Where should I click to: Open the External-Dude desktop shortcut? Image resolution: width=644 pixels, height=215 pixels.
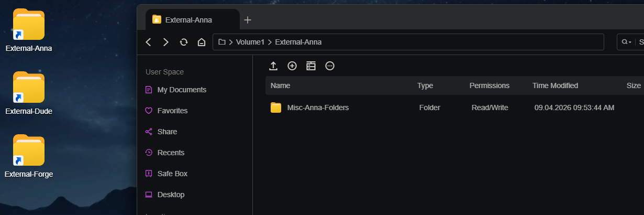click(29, 93)
